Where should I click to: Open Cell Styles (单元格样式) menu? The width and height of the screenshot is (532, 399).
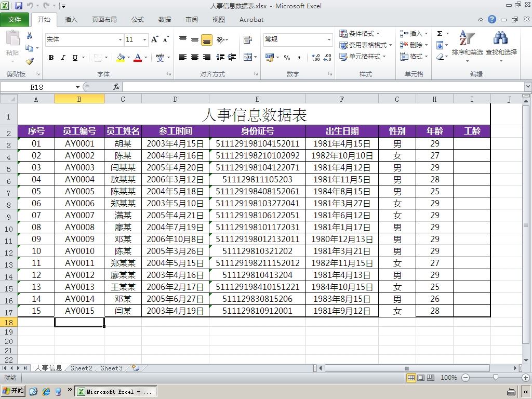(x=363, y=57)
